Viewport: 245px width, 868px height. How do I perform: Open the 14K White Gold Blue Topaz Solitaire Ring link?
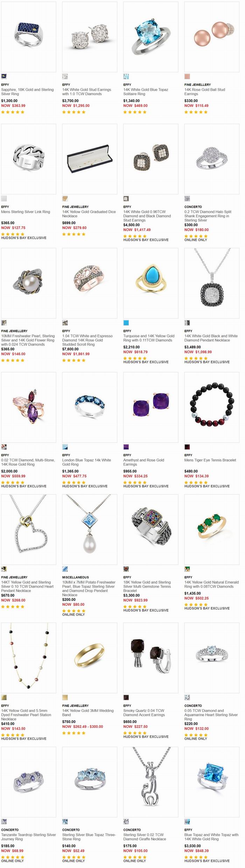pos(146,92)
